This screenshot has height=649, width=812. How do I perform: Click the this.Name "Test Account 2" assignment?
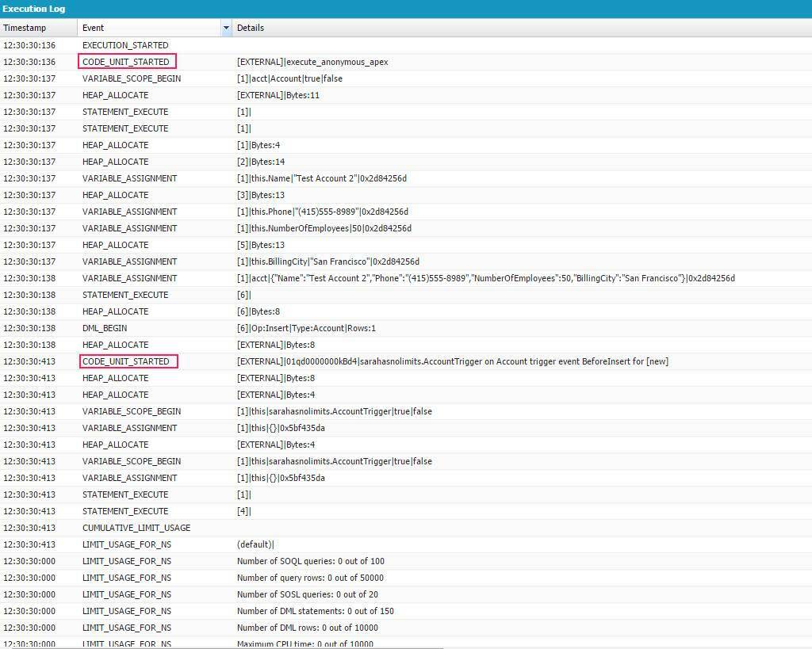tap(322, 178)
